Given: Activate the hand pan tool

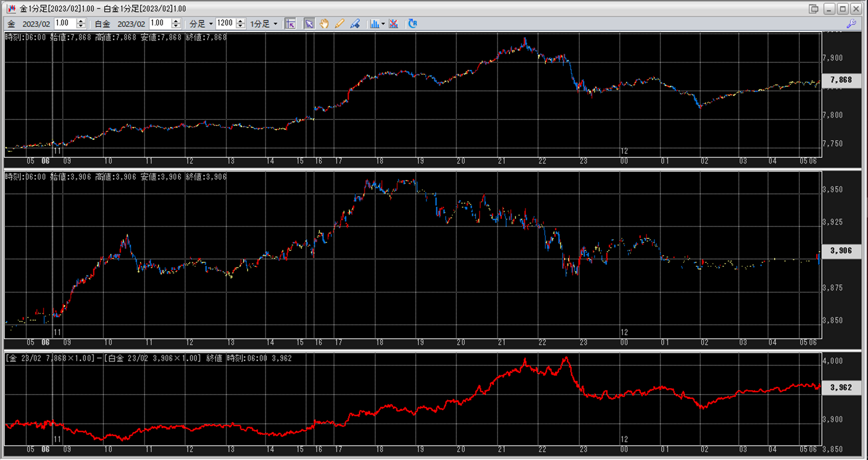Looking at the screenshot, I should coord(324,24).
